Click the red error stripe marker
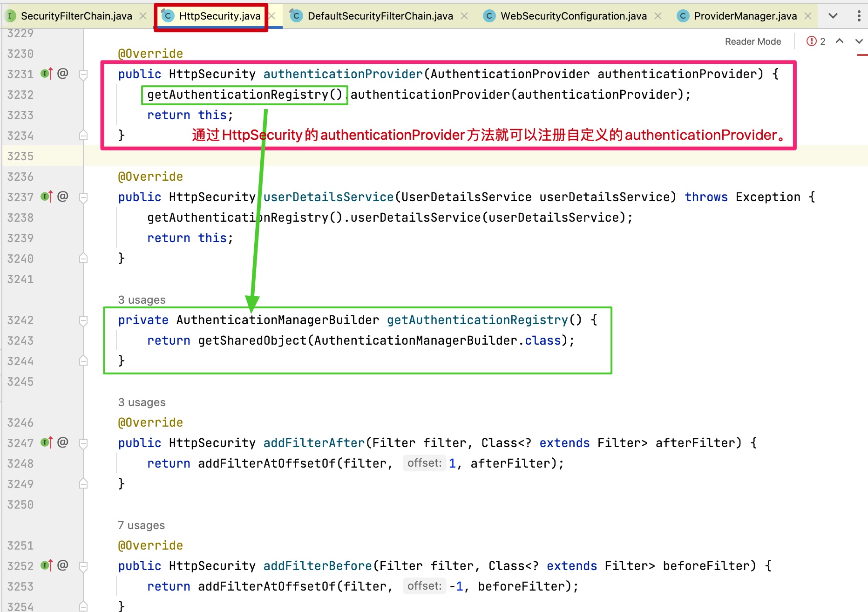Screen dimensions: 868x612 862,55
